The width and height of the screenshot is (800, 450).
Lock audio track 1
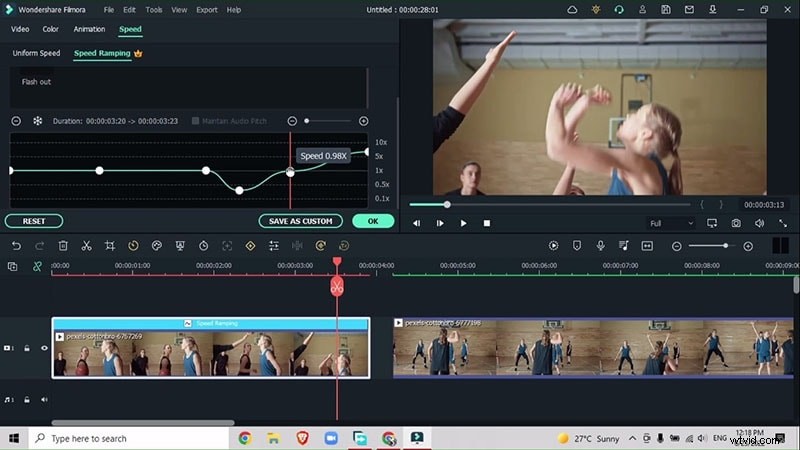pos(27,400)
